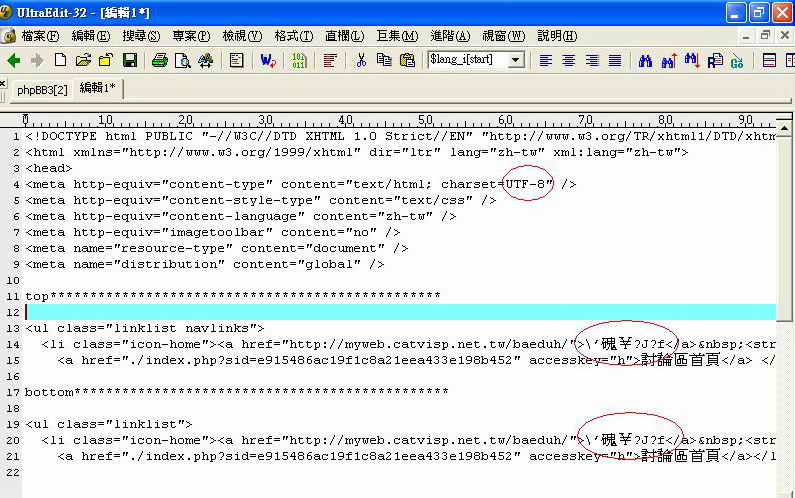Viewport: 795px width, 498px height.
Task: Click Find Next binoculars down-arrow icon
Action: [692, 60]
